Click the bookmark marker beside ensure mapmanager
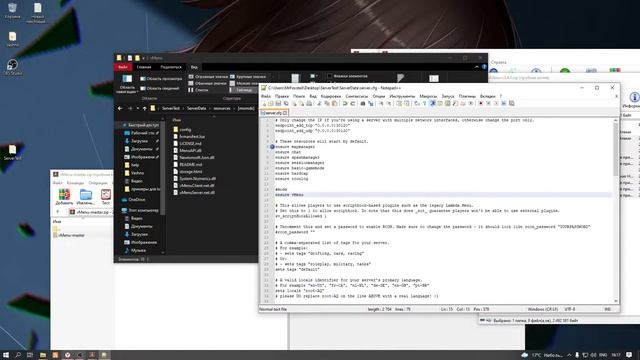Image resolution: width=640 pixels, height=360 pixels. coord(272,147)
